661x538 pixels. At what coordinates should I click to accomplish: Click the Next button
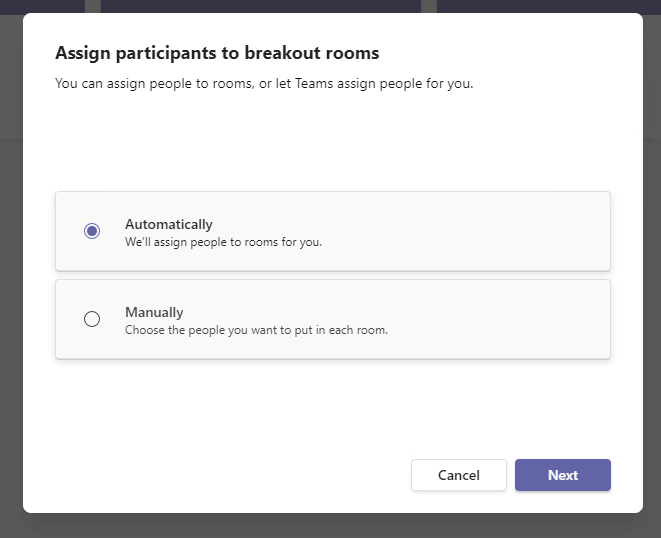click(x=562, y=475)
